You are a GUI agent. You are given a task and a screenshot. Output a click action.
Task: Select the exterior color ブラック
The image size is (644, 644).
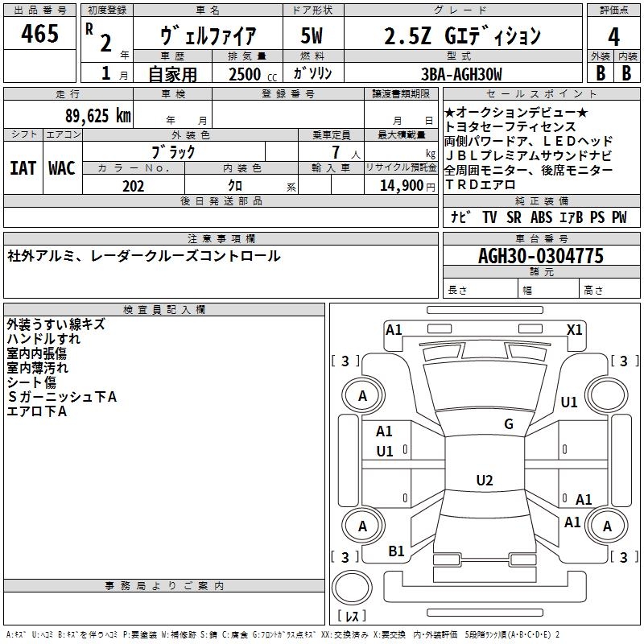174,152
